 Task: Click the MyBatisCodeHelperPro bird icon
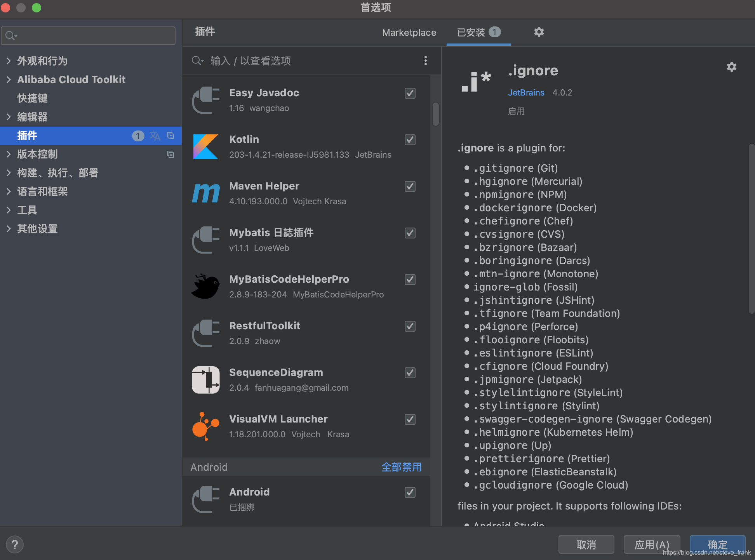pos(206,287)
